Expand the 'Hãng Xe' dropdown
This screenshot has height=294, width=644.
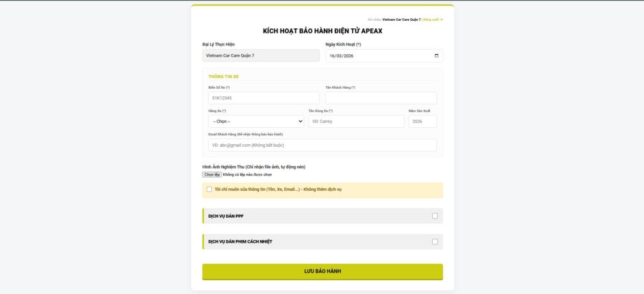click(256, 122)
